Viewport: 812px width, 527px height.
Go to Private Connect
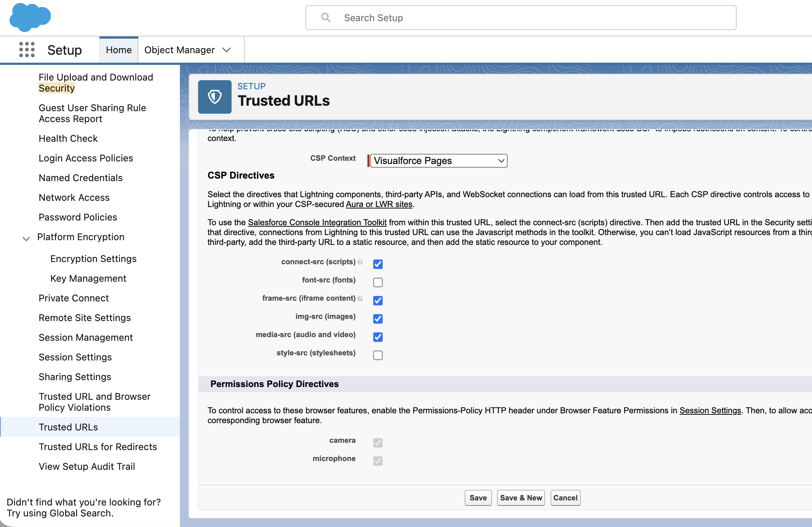point(74,298)
